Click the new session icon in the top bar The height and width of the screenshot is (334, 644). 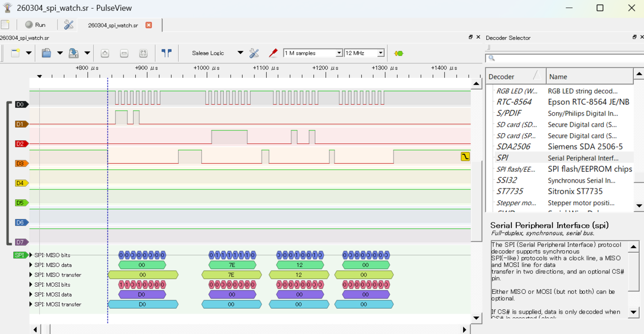pos(5,25)
